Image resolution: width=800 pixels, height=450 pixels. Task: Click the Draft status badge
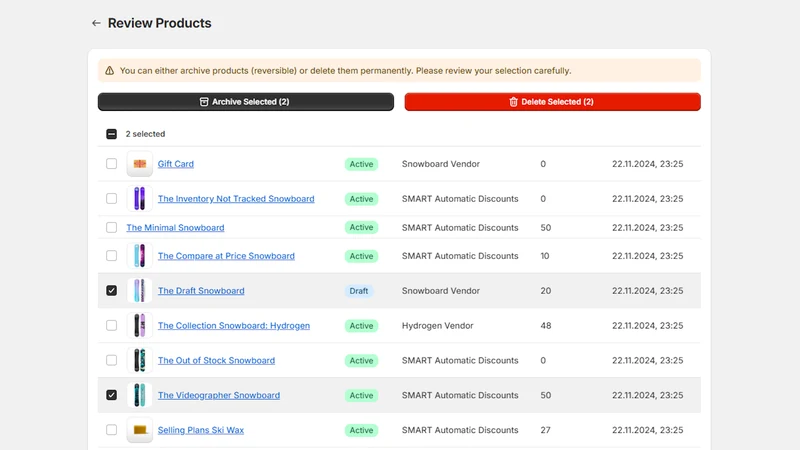(x=359, y=291)
